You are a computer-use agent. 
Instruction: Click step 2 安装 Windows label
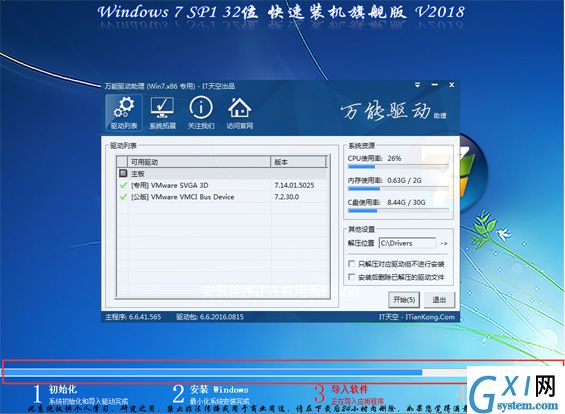[x=219, y=389]
